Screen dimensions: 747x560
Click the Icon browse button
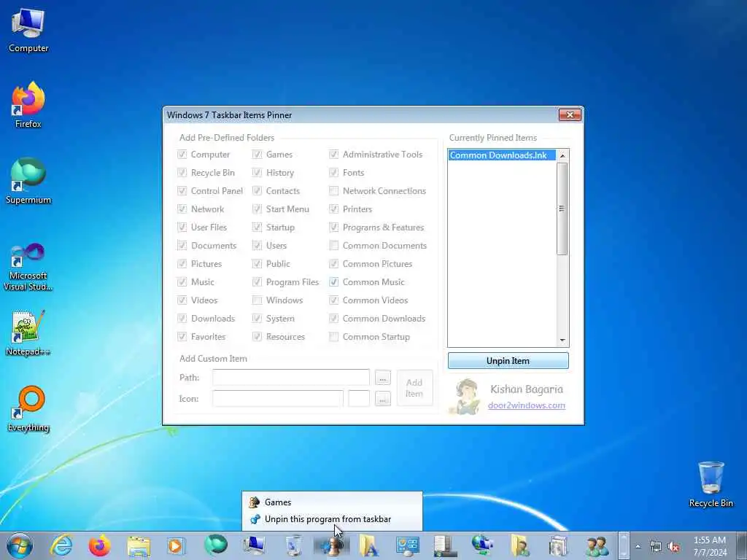pos(382,399)
